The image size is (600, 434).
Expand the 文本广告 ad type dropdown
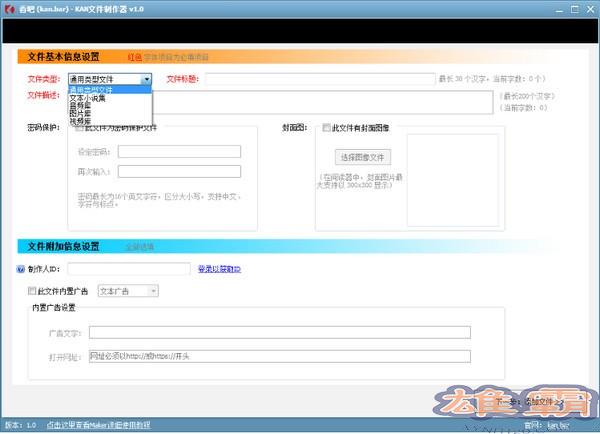pyautogui.click(x=153, y=291)
